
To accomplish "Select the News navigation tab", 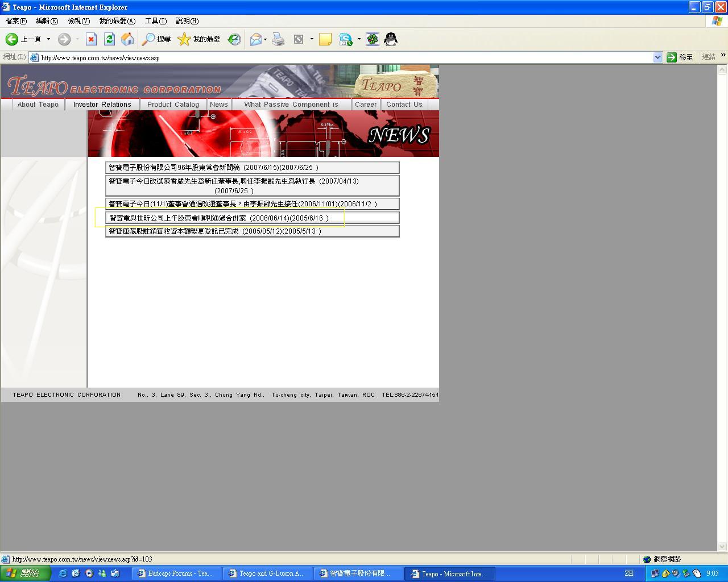I will (219, 105).
